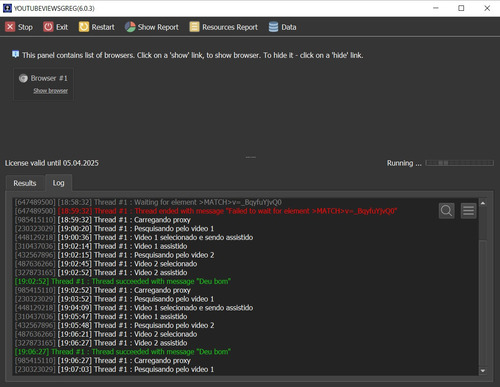The width and height of the screenshot is (500, 387).
Task: Click the Show browser link
Action: pyautogui.click(x=50, y=91)
